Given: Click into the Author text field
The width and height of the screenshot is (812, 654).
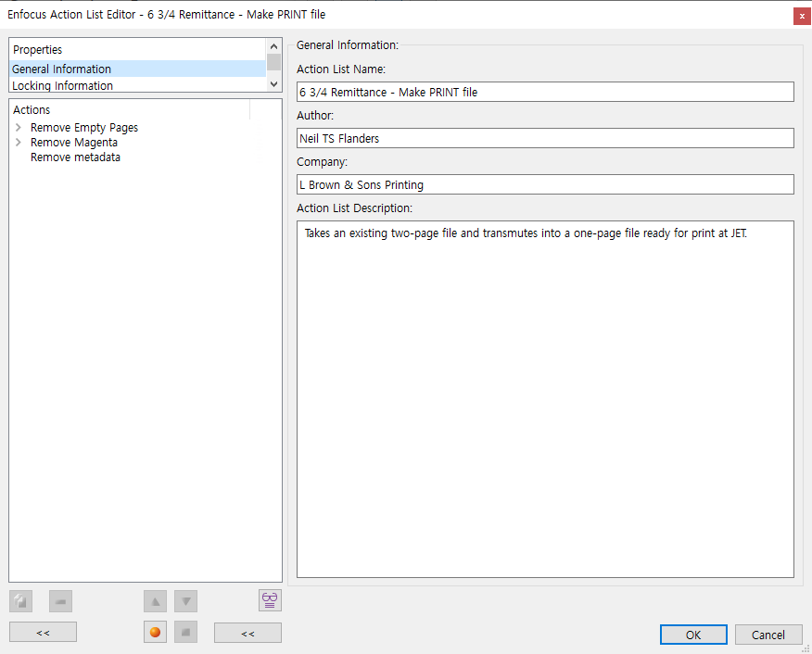Looking at the screenshot, I should click(545, 138).
